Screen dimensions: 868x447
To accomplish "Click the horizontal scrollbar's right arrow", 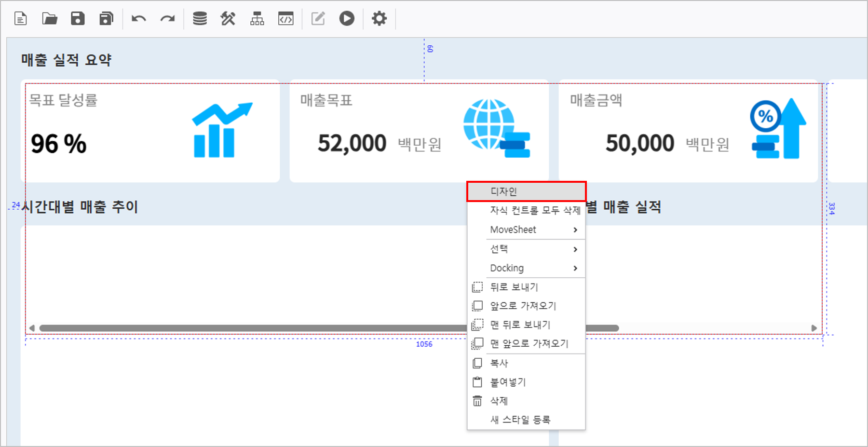I will 814,328.
